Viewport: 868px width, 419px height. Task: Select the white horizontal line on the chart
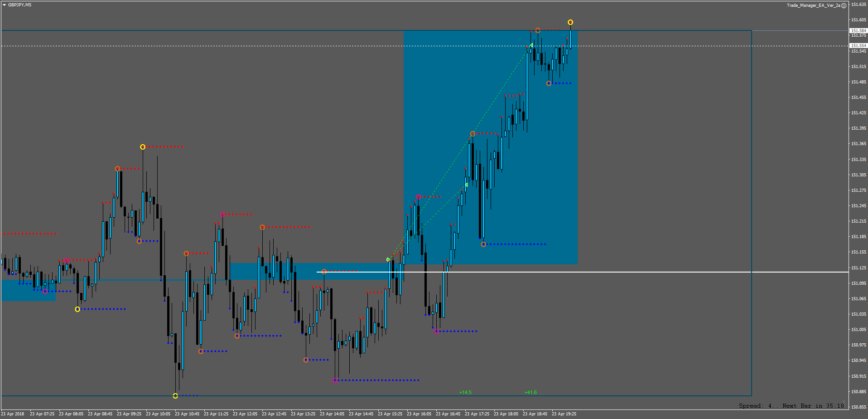(x=582, y=272)
